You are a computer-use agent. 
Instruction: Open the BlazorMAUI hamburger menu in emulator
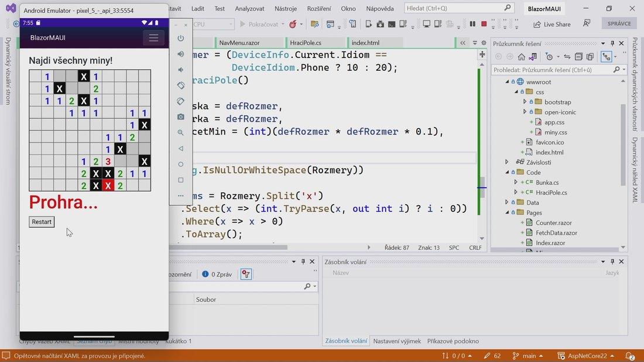point(153,38)
